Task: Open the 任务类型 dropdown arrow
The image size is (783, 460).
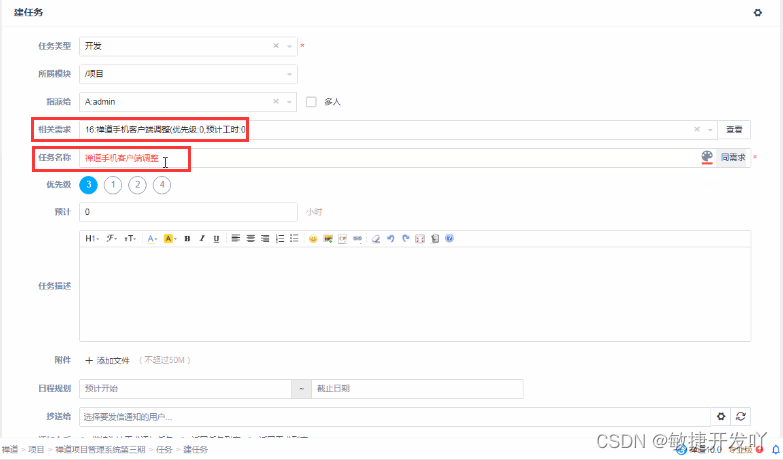Action: pos(290,46)
